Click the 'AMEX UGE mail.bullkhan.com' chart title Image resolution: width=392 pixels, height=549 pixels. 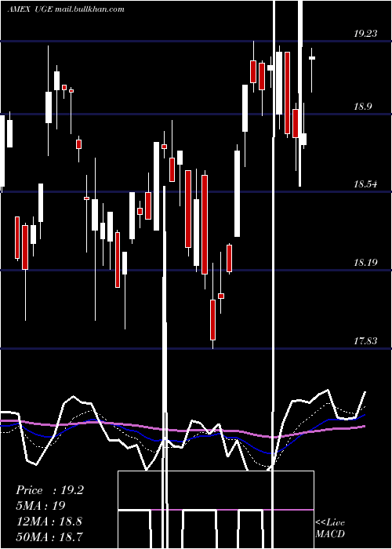click(66, 9)
